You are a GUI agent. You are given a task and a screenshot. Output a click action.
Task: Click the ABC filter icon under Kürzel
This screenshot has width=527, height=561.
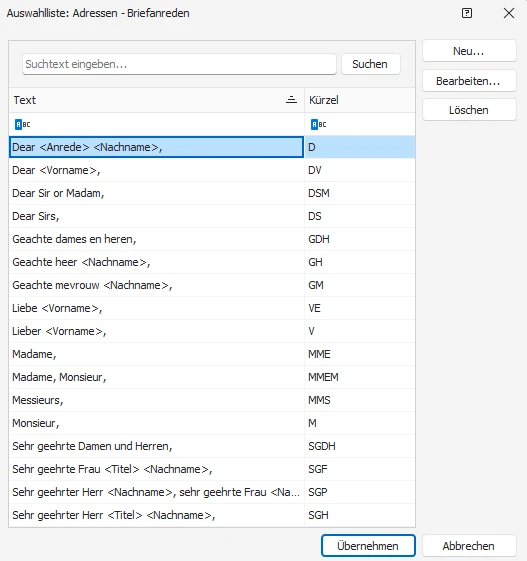[x=318, y=125]
